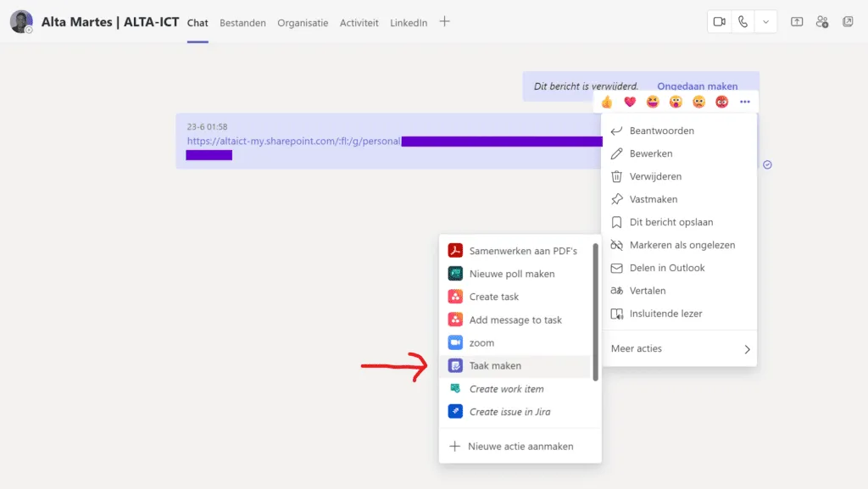Select Nieuwe actie aanmaken
Viewport: 868px width, 489px height.
click(520, 447)
